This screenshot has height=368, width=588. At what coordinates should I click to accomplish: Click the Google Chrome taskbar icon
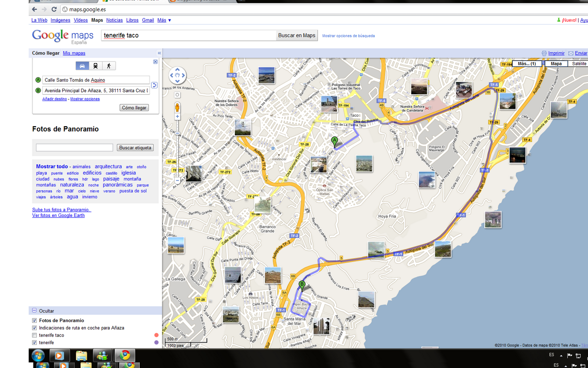point(125,355)
